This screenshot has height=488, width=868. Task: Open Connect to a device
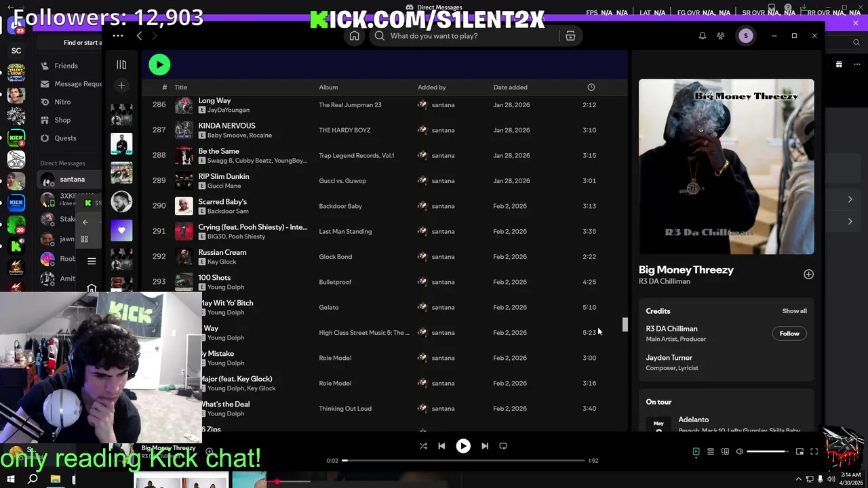pos(725,451)
